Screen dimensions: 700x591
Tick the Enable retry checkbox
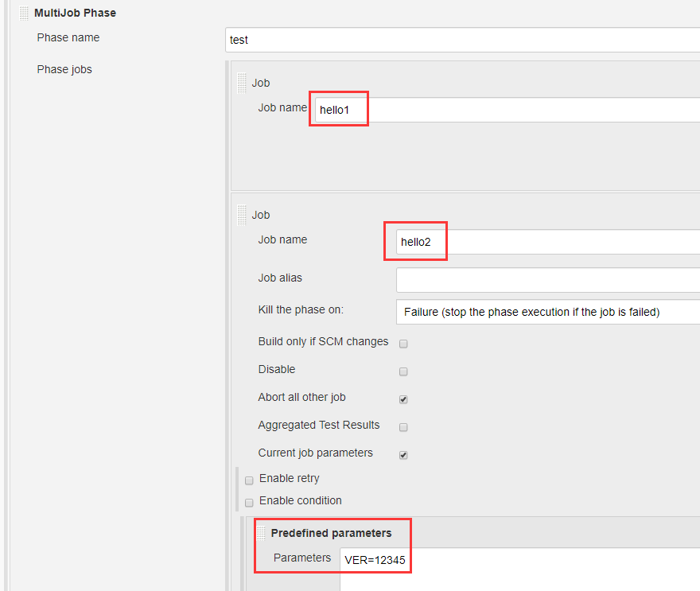click(249, 480)
